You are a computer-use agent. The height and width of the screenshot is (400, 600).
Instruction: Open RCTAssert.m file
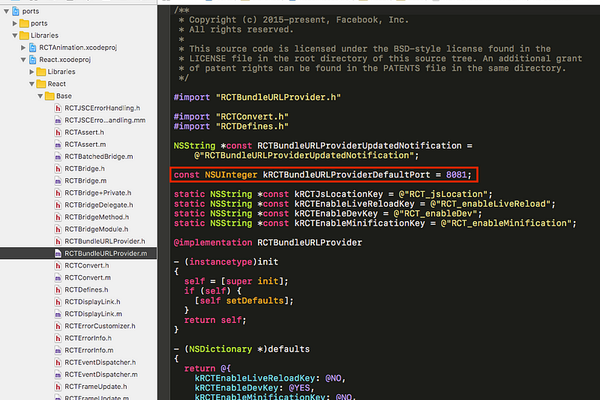click(85, 145)
